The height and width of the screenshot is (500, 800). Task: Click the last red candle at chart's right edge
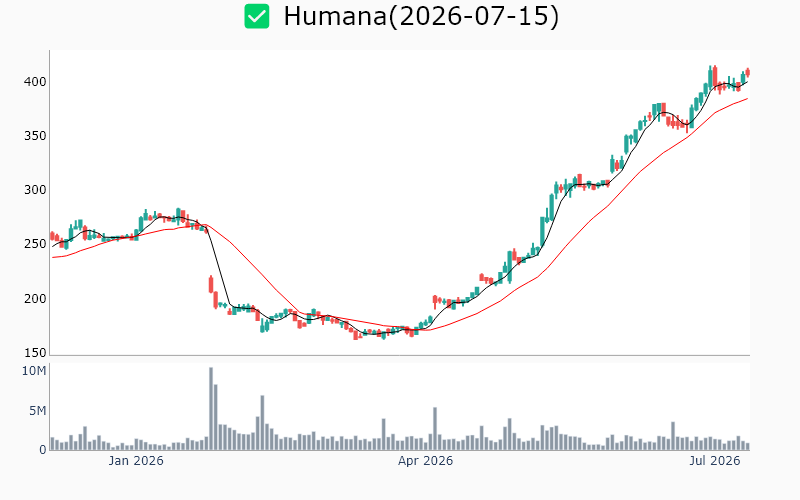pyautogui.click(x=747, y=72)
